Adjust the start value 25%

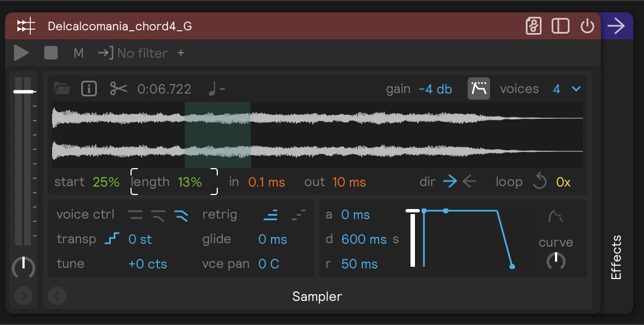[x=106, y=182]
